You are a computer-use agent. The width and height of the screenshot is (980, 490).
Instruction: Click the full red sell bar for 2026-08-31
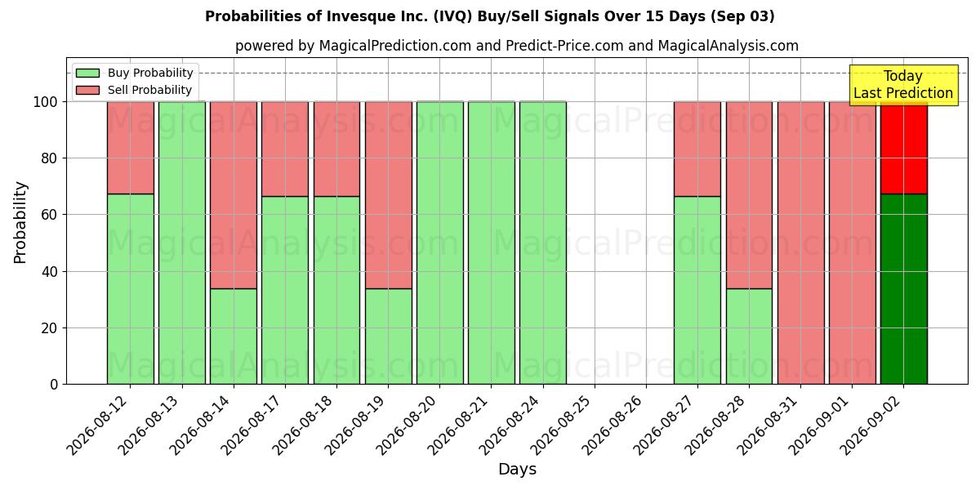pyautogui.click(x=800, y=243)
